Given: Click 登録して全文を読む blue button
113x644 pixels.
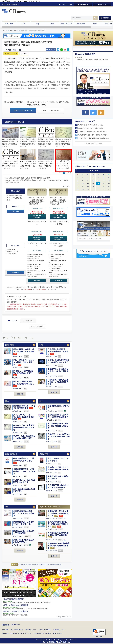Looking at the screenshot, I should point(23,110).
